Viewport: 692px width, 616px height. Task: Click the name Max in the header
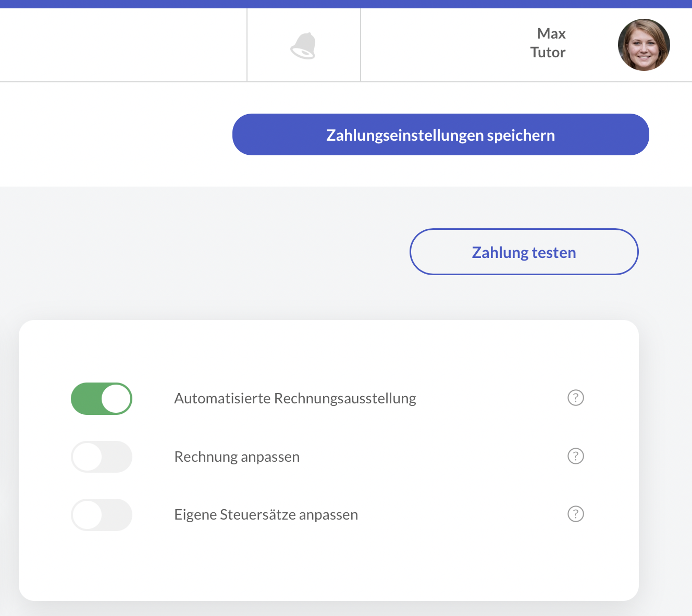[x=551, y=34]
